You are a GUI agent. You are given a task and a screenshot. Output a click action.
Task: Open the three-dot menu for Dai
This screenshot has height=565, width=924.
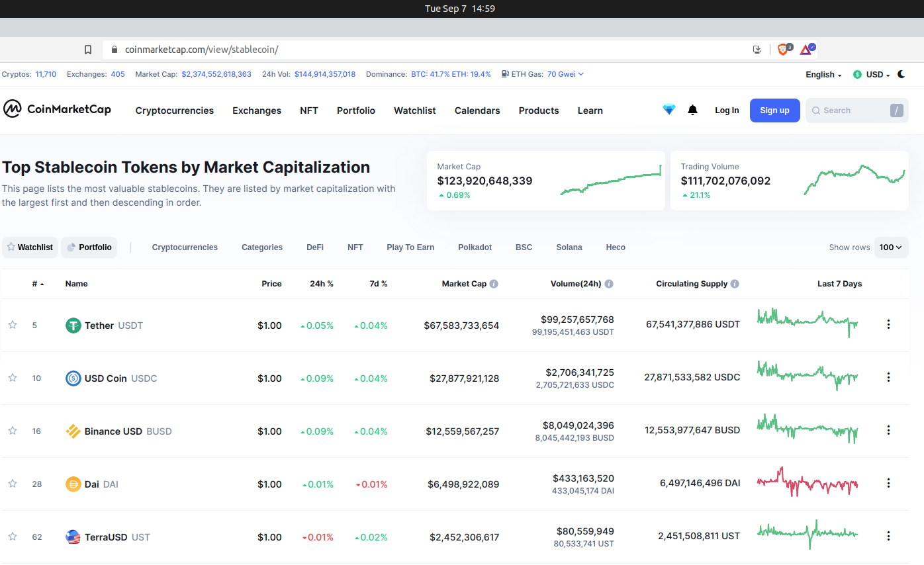click(x=888, y=483)
